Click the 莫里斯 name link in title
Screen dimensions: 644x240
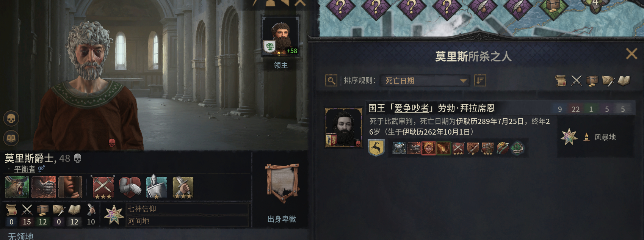[x=451, y=56]
